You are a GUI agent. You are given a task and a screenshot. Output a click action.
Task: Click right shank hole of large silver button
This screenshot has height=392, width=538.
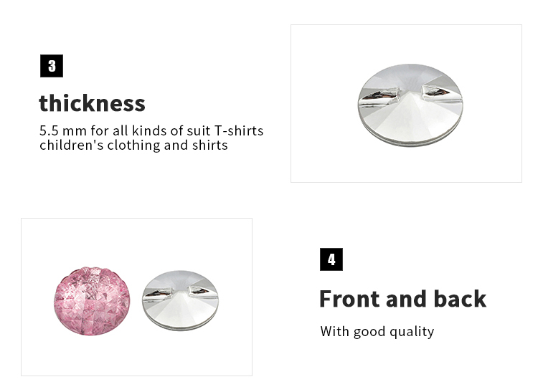tap(438, 92)
